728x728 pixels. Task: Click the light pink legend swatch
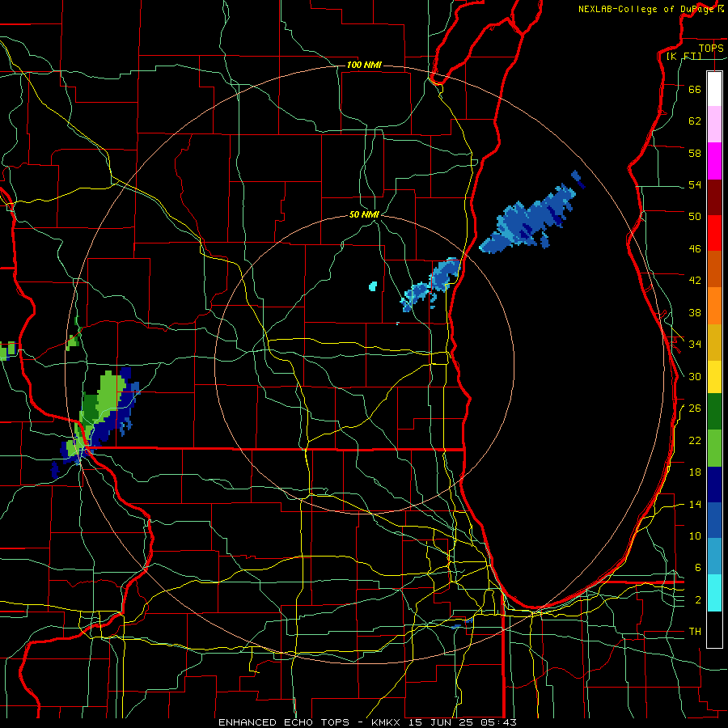click(x=714, y=124)
